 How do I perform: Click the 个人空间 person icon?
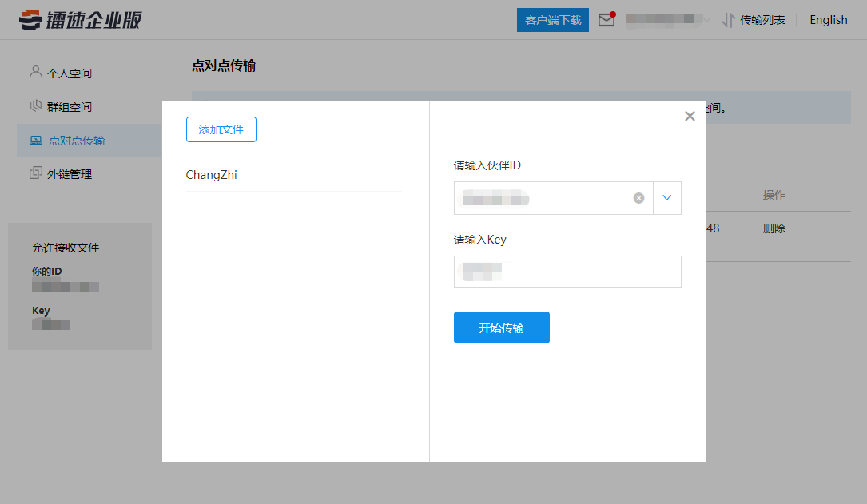pyautogui.click(x=35, y=73)
